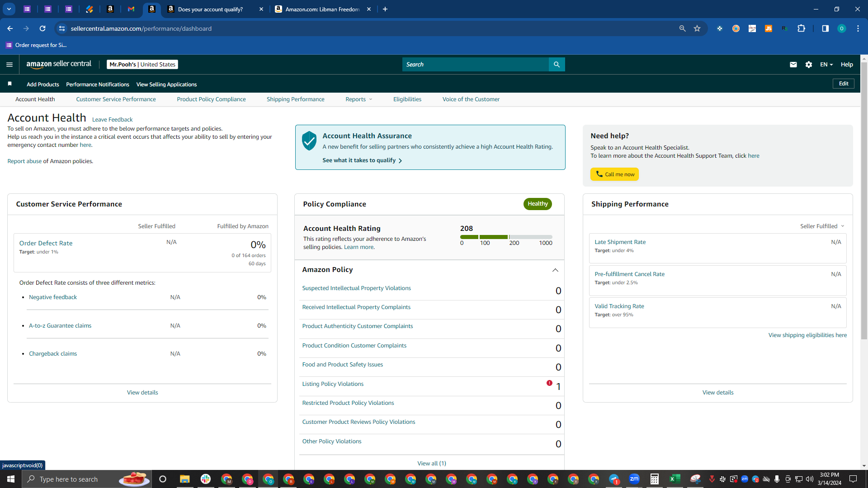Open the browser zoom magnifier icon

(x=683, y=28)
